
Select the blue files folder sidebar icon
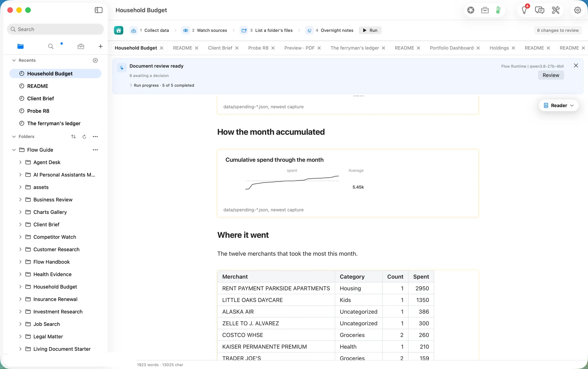21,46
